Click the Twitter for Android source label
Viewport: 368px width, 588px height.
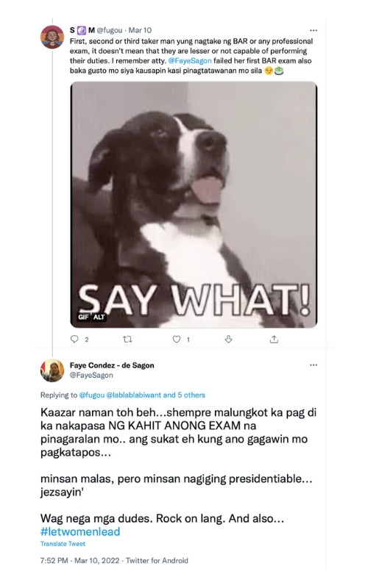157,561
